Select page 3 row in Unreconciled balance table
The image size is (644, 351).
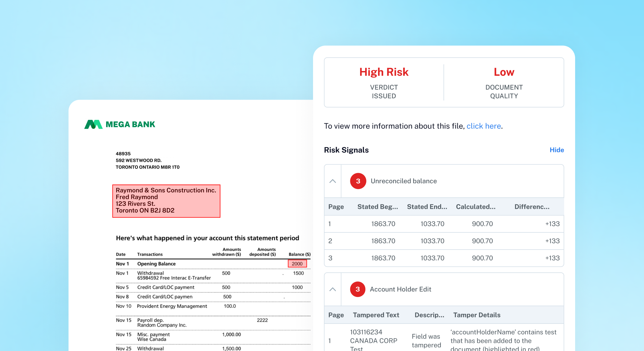point(444,258)
